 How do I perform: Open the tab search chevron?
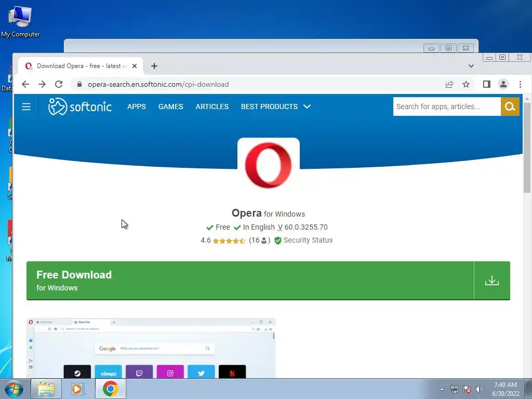[471, 66]
